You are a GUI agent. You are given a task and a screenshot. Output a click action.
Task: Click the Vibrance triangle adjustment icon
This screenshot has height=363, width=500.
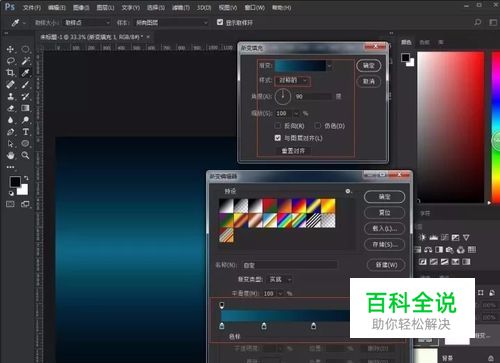[x=466, y=237]
